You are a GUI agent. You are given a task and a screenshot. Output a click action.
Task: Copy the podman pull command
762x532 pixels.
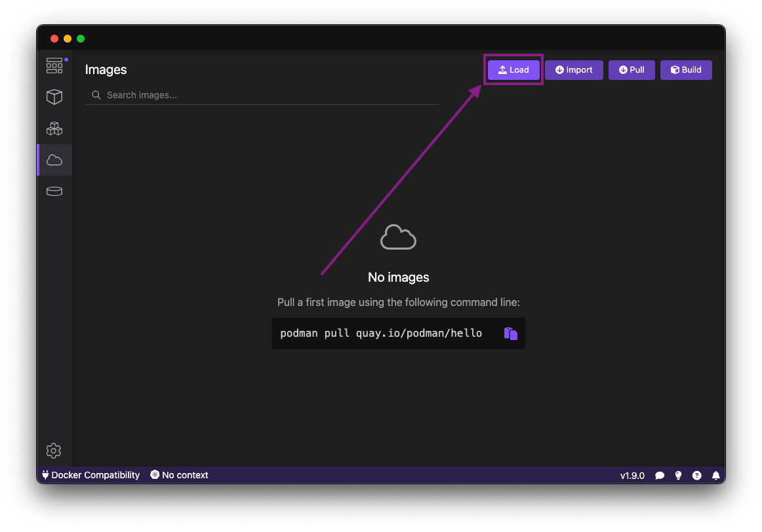click(510, 333)
